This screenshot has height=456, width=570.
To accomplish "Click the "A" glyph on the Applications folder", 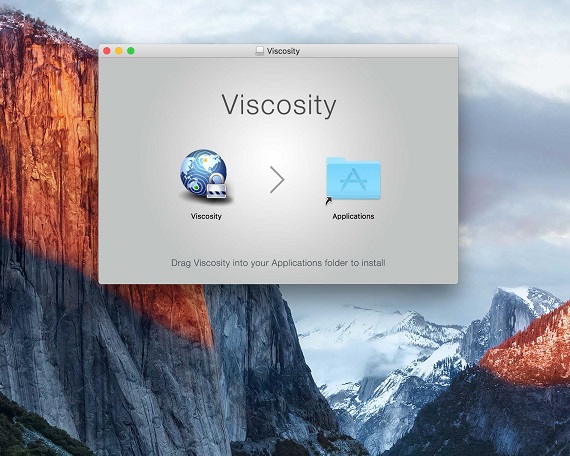I will [353, 180].
